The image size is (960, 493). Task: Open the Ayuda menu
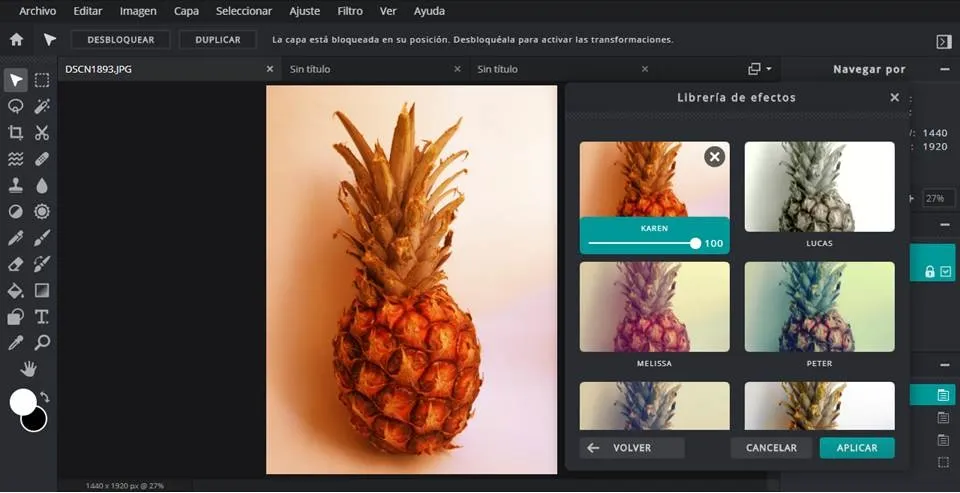point(429,11)
